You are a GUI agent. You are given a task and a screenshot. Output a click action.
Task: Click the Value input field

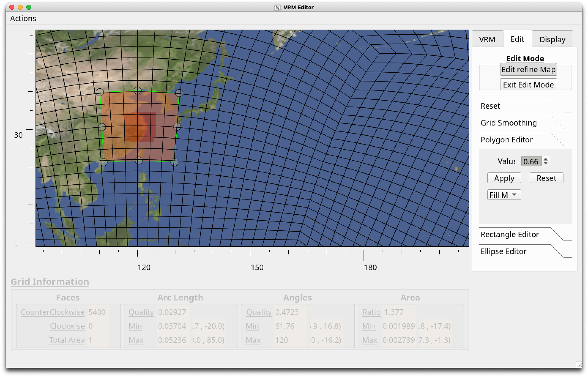tap(531, 162)
